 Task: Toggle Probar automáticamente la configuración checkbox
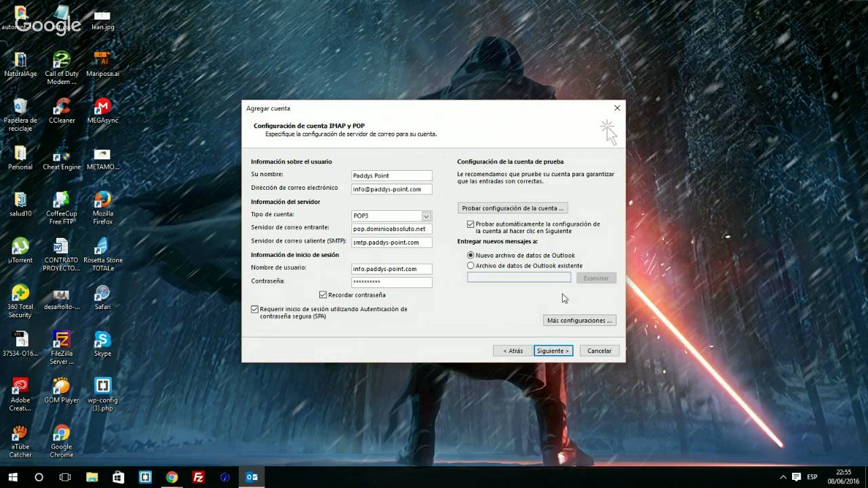pyautogui.click(x=471, y=224)
